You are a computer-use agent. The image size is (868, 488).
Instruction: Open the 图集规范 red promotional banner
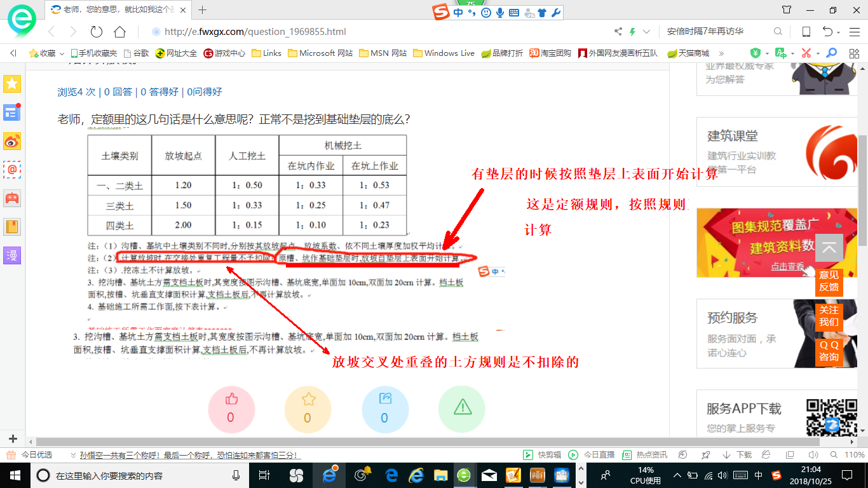[x=777, y=243]
